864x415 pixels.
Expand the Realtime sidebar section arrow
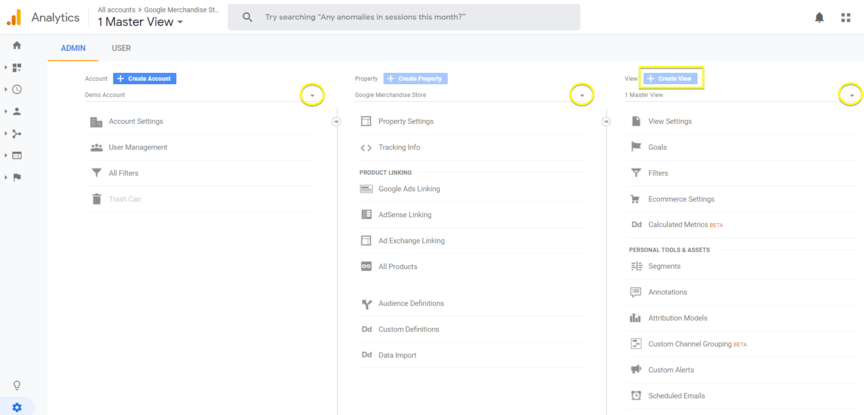tap(6, 89)
